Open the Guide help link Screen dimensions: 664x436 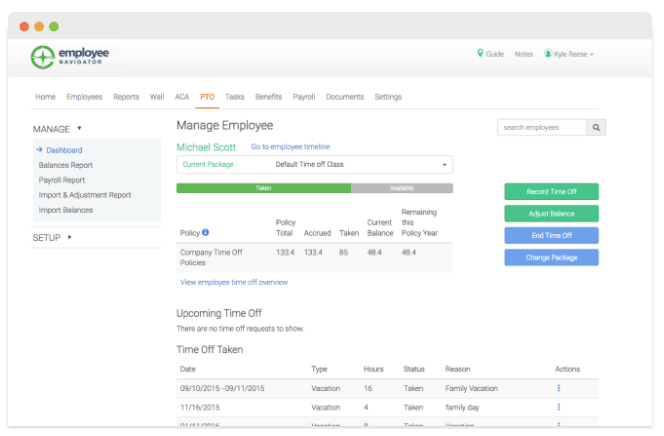pyautogui.click(x=490, y=54)
